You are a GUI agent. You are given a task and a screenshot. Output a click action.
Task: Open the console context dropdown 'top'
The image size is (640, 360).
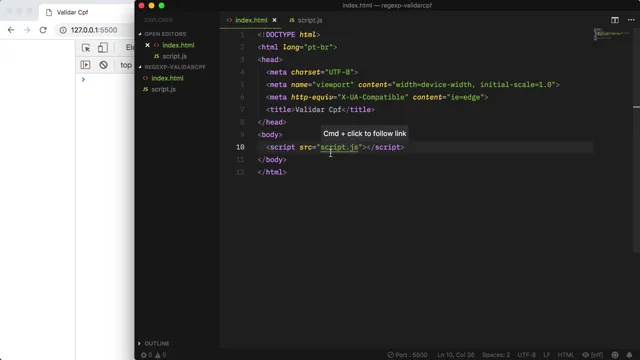126,65
